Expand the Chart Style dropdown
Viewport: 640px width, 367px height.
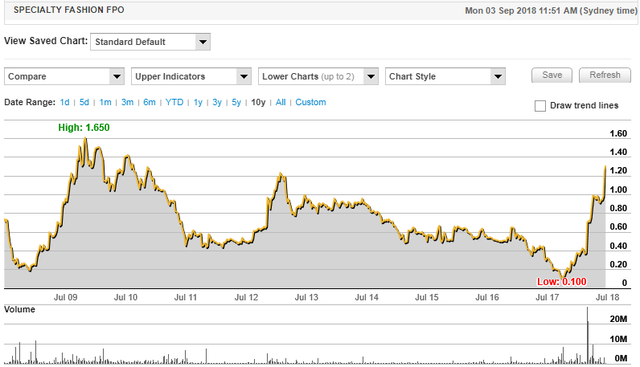coord(445,76)
